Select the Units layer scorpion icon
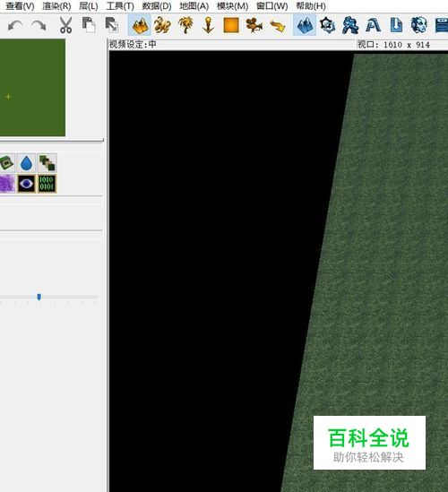The image size is (448, 492). (x=162, y=25)
